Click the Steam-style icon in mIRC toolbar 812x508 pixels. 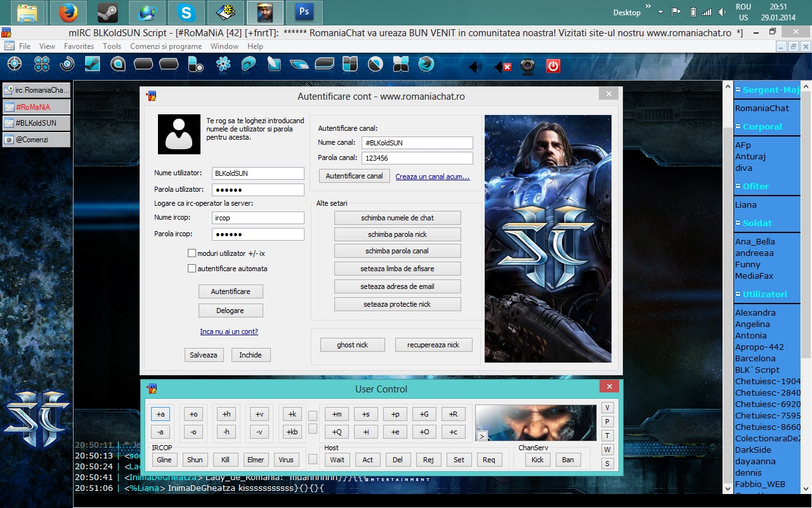coord(93,64)
